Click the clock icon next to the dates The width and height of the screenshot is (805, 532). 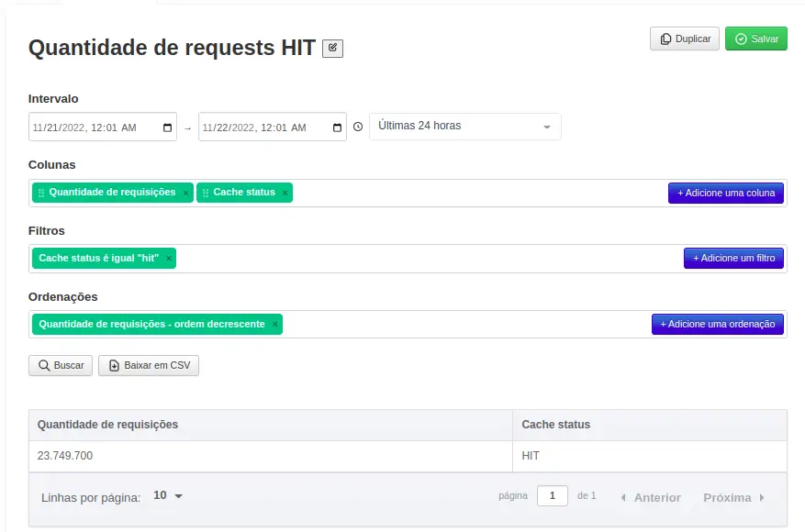pos(357,127)
